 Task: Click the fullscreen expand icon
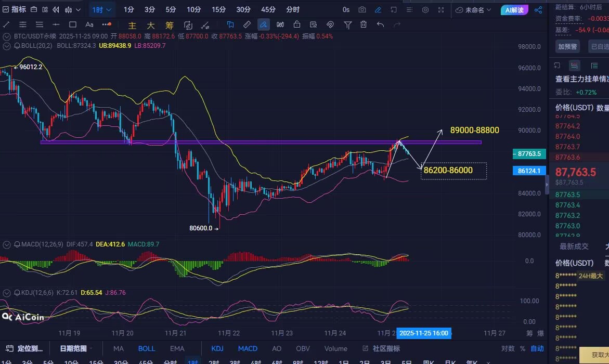(x=441, y=10)
